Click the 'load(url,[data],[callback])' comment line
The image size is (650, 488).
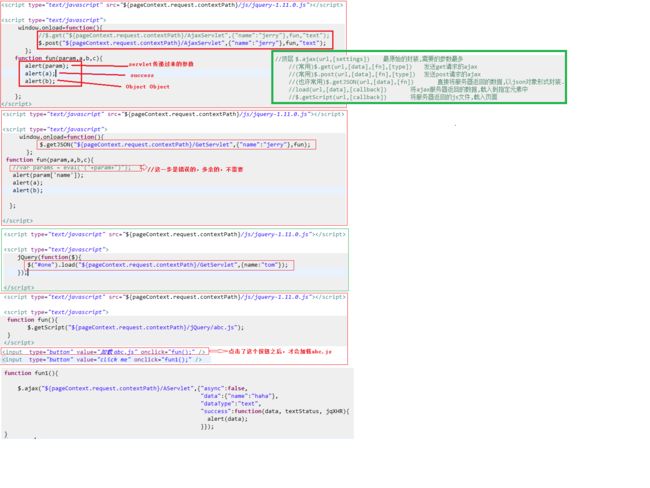408,90
